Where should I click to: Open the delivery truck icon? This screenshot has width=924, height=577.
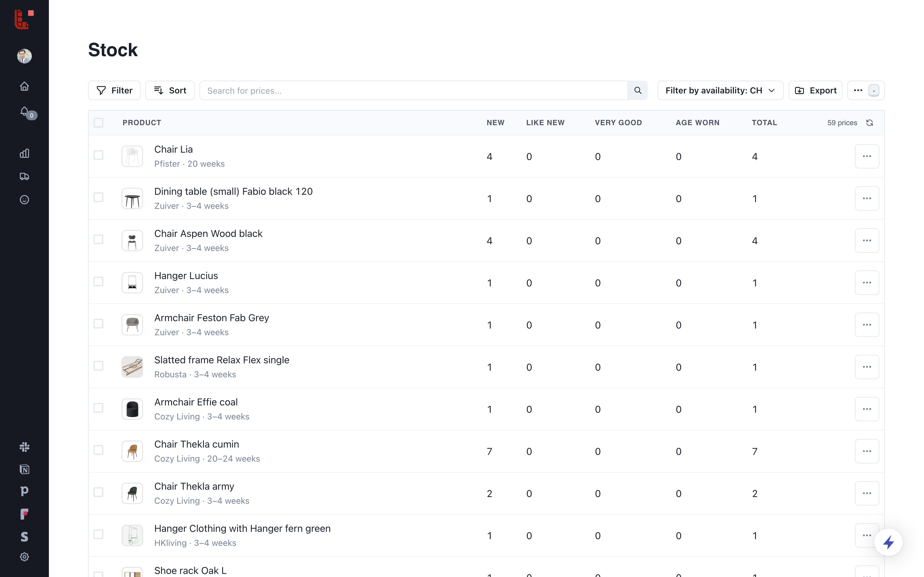24,176
